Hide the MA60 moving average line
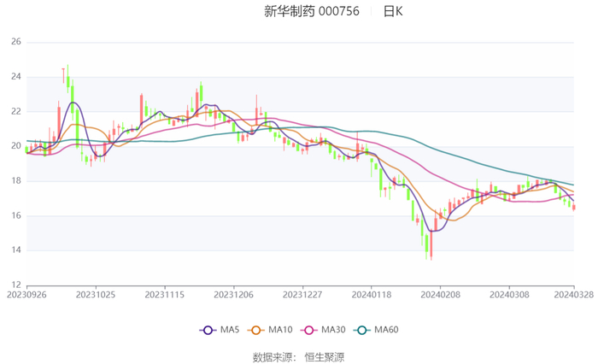 click(x=386, y=330)
